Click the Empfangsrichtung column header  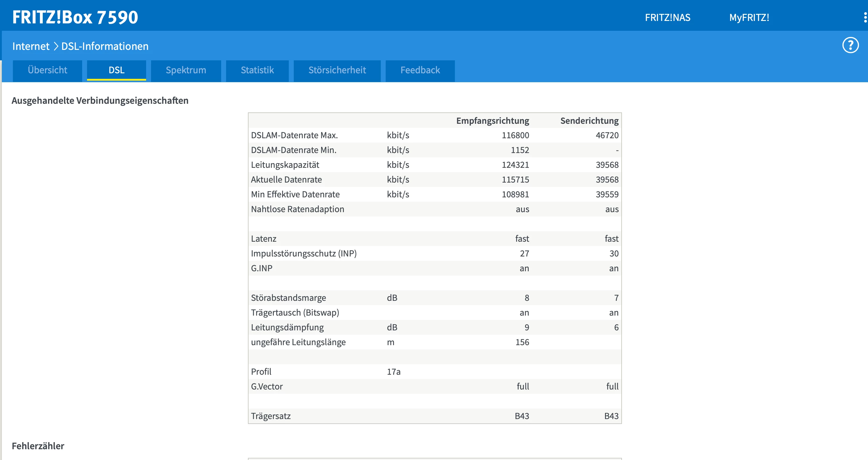[492, 121]
